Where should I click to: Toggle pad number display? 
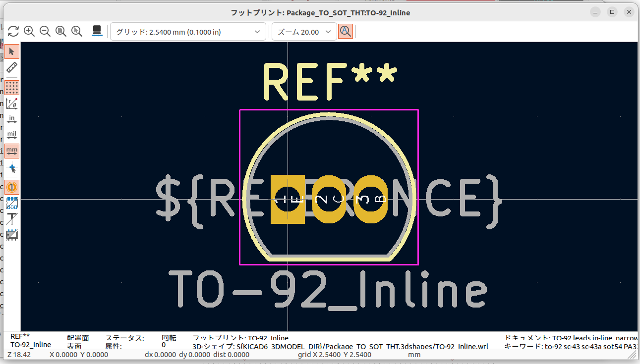(x=12, y=187)
